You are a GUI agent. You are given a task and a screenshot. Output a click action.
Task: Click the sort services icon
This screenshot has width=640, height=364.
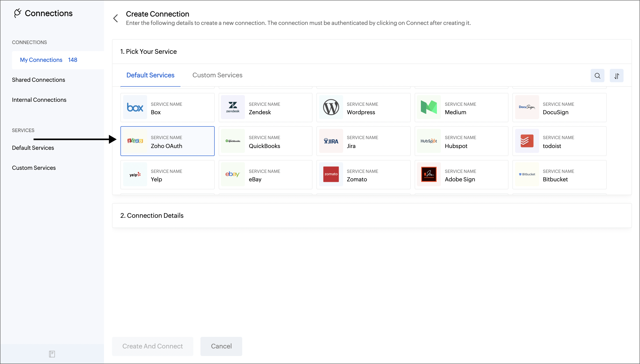[x=617, y=76]
